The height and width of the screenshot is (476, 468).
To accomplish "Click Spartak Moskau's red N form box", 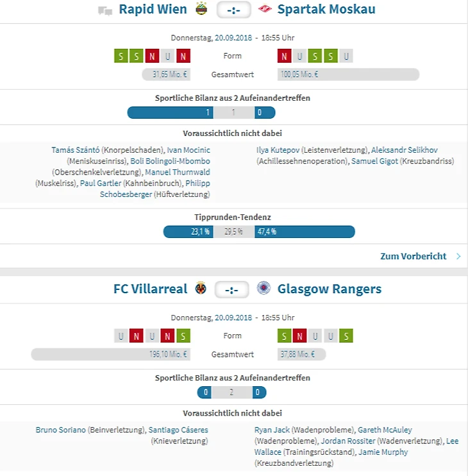I will tap(285, 56).
